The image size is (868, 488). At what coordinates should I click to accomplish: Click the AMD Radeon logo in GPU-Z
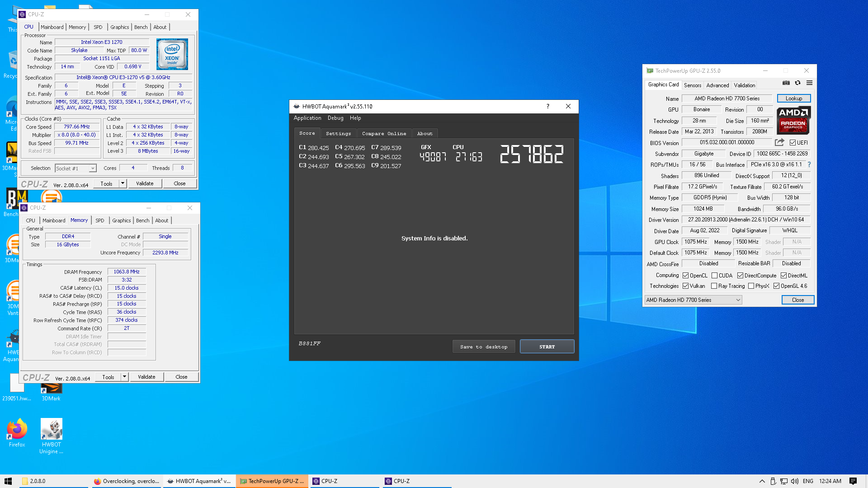pyautogui.click(x=793, y=120)
